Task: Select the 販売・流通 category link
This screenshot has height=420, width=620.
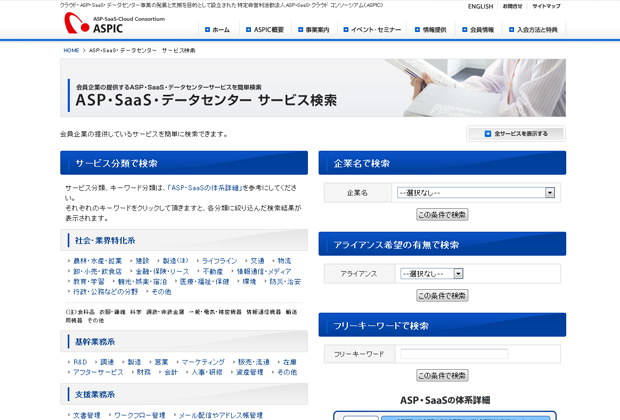Action: (253, 362)
